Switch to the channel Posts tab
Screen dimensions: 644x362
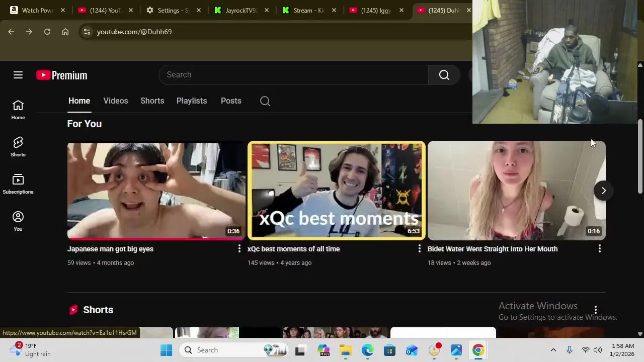pos(231,101)
